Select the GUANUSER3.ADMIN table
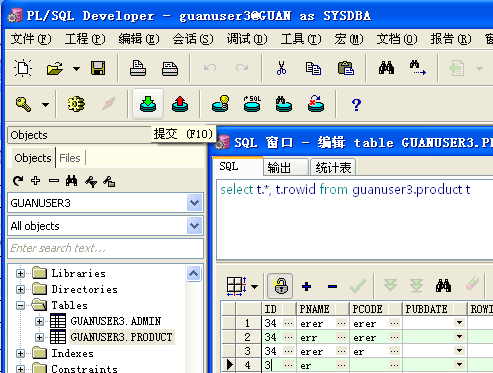Viewport: 493px width, 373px height. coord(115,321)
